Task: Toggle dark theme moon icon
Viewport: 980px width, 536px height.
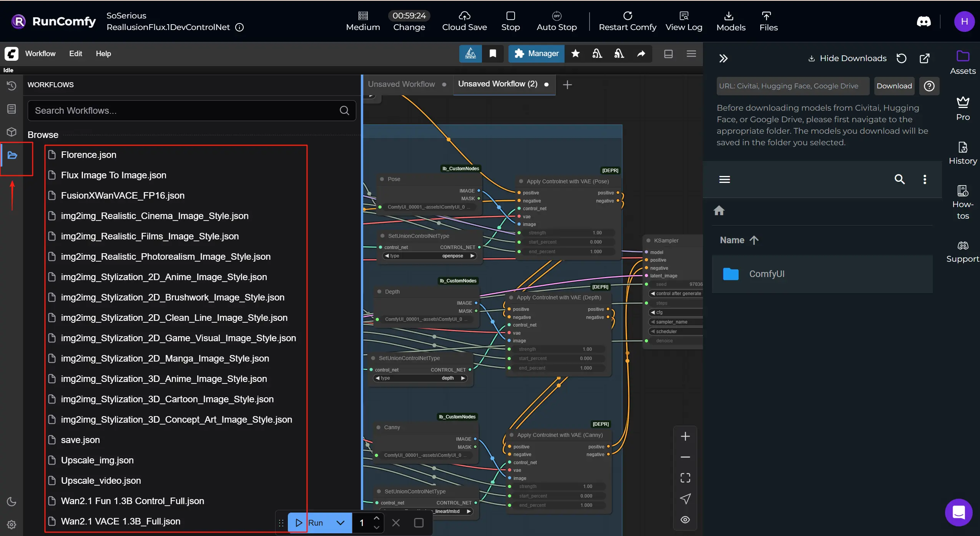Action: pos(12,501)
